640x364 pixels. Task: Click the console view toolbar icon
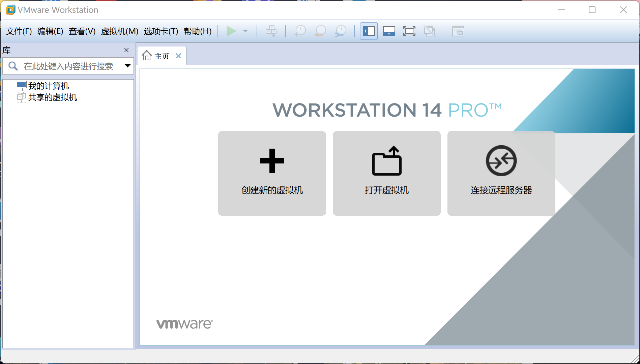(x=458, y=31)
